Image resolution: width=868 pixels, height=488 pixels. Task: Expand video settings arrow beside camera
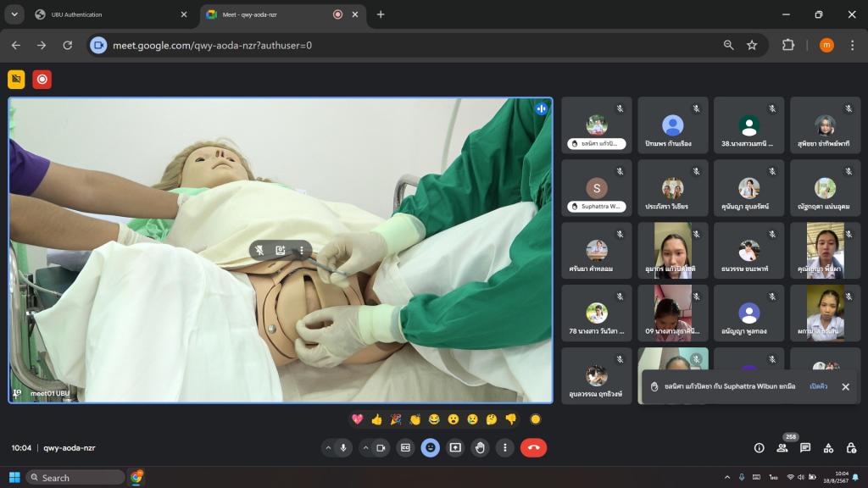click(x=365, y=448)
